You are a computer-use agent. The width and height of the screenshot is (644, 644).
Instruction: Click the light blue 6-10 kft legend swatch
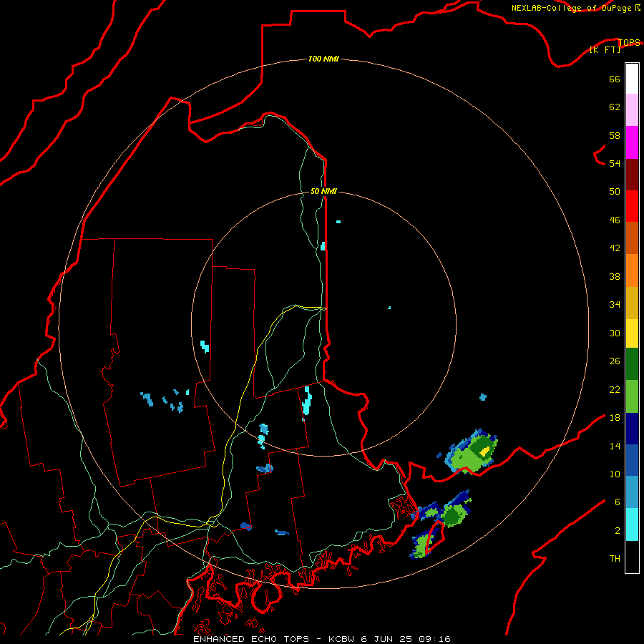(632, 492)
